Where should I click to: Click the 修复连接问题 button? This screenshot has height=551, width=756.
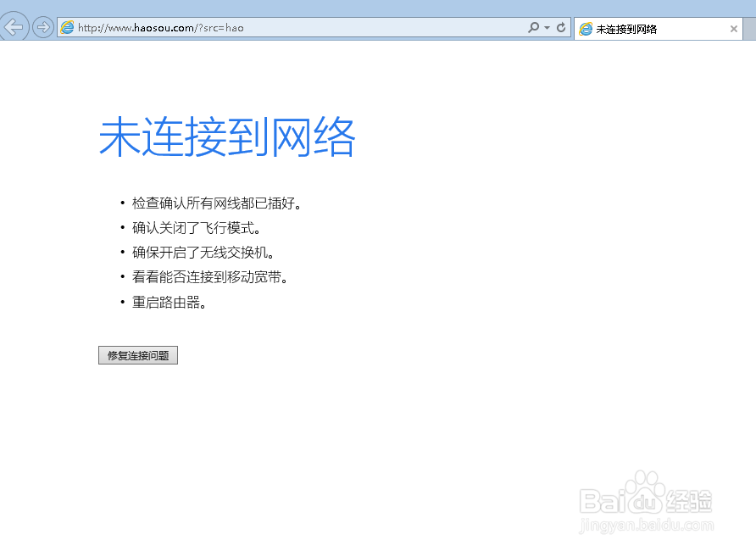click(138, 355)
